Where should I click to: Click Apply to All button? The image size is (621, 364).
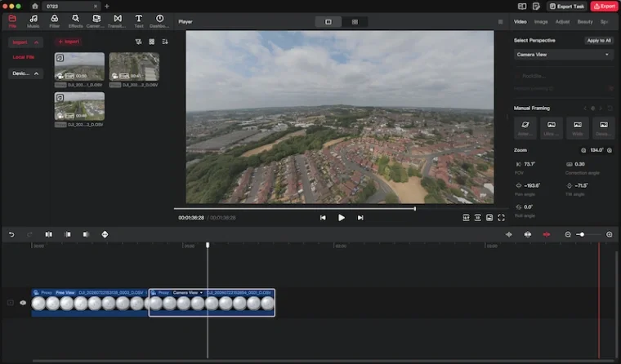[x=599, y=40]
